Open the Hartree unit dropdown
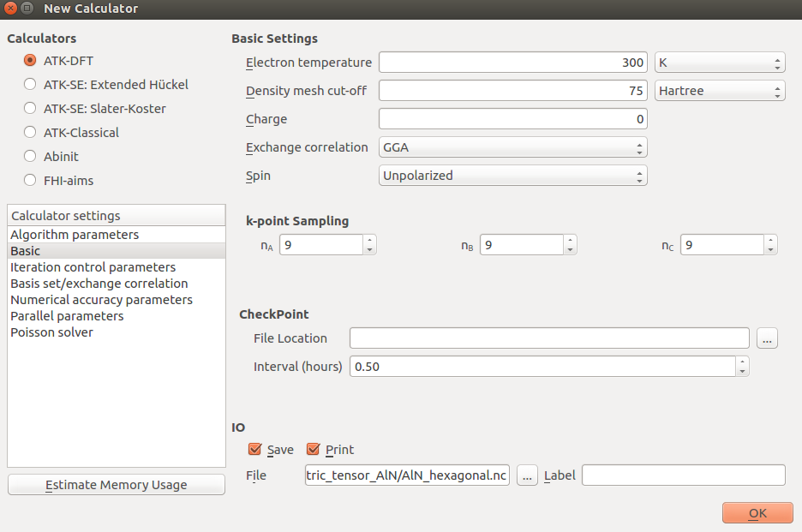The width and height of the screenshot is (802, 532). 720,91
